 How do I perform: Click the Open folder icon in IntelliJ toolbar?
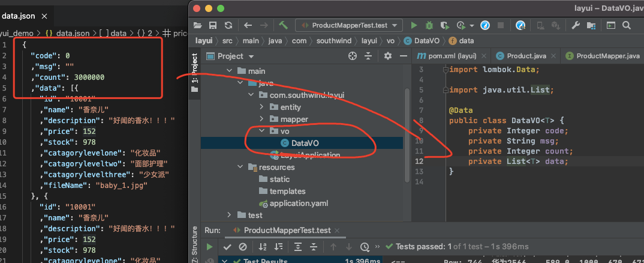(x=198, y=25)
